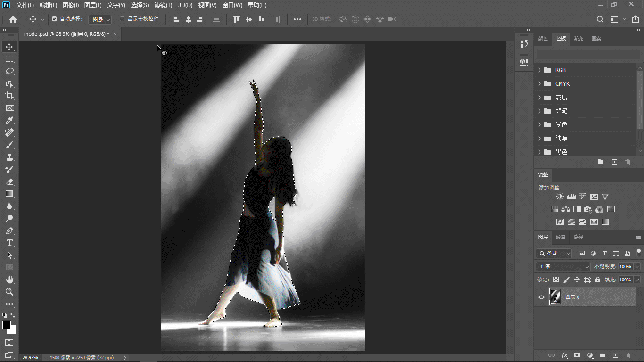Switch to the 通道 tab
This screenshot has height=362, width=644.
coord(560,237)
